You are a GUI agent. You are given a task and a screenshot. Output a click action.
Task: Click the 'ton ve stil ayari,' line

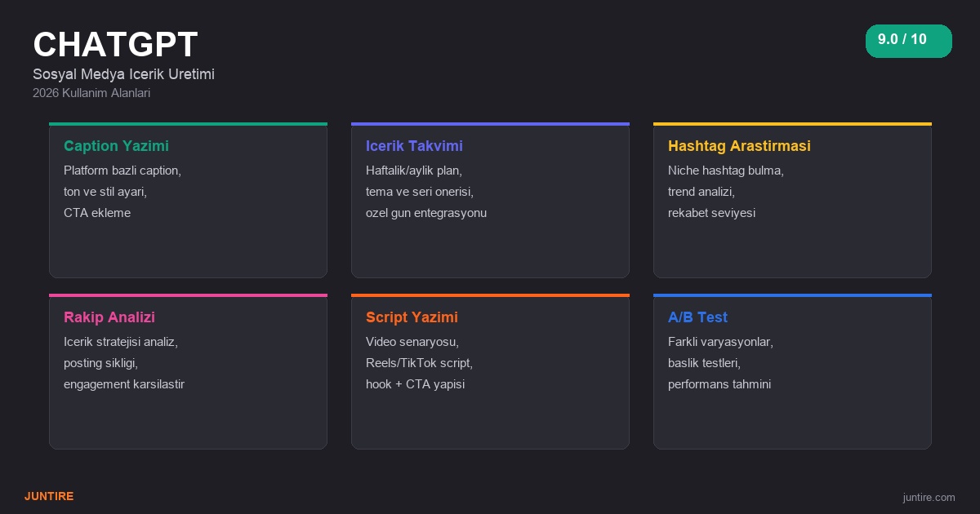105,192
